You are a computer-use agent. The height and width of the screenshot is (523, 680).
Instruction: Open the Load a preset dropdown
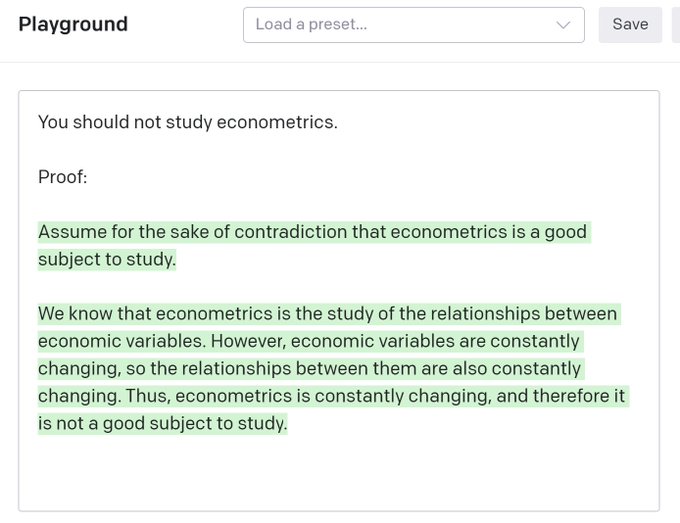point(413,25)
